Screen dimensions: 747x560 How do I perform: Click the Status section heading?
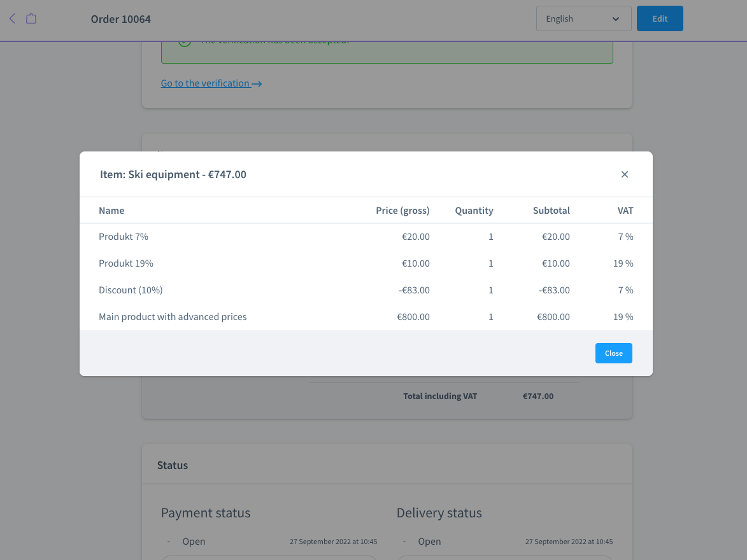coord(173,465)
